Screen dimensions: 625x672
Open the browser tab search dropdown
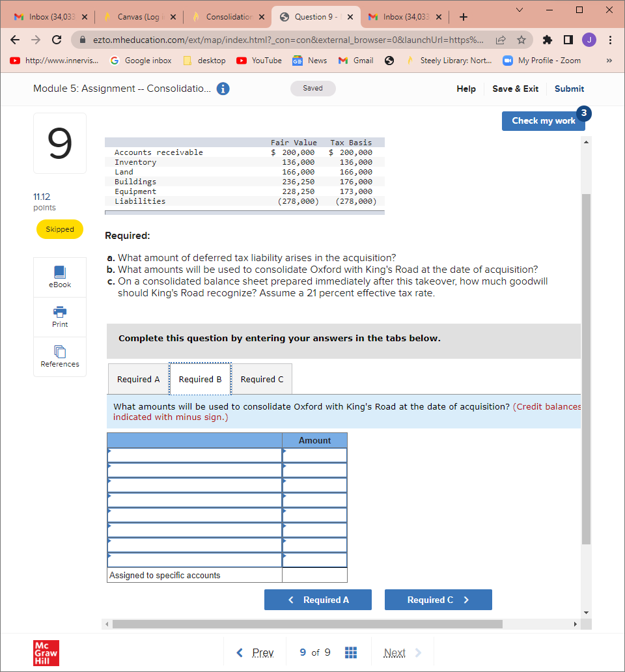tap(518, 10)
